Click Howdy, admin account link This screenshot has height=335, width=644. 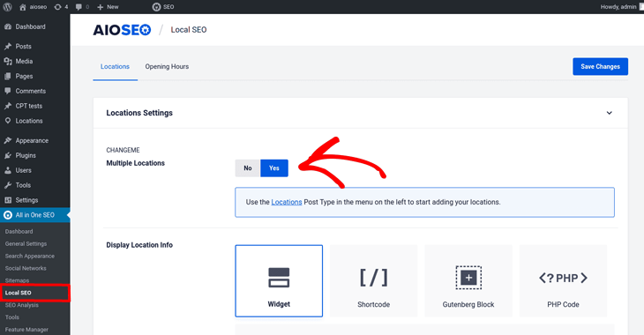[x=618, y=7]
